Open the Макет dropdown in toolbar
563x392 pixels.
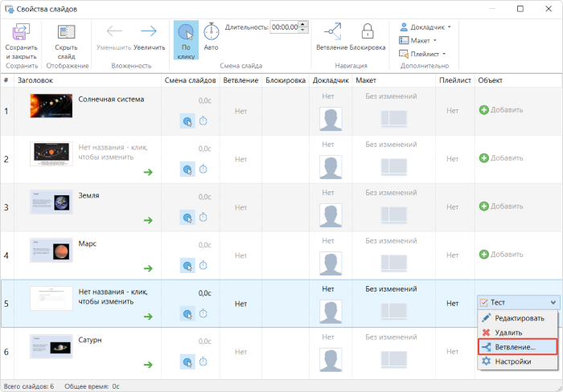click(417, 40)
